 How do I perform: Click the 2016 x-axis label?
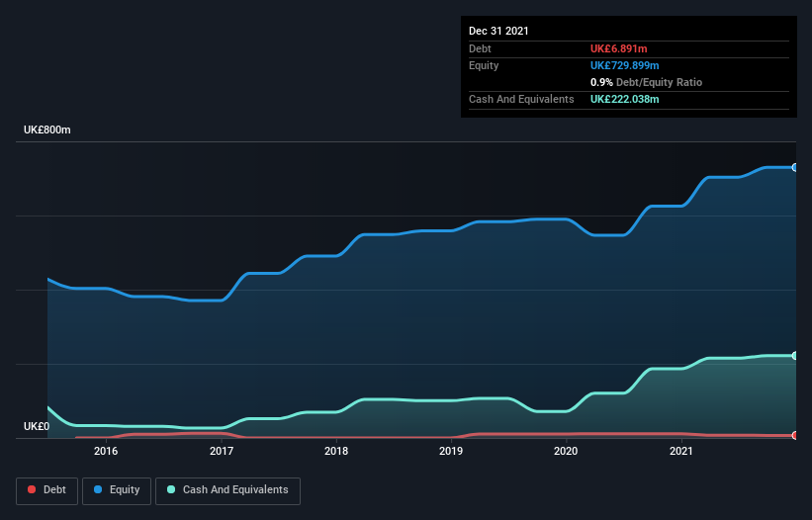(x=106, y=451)
